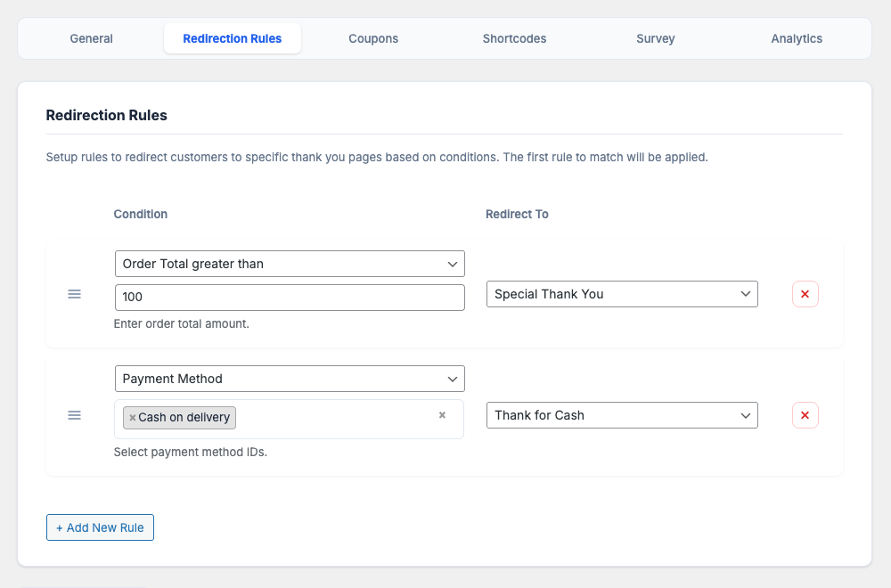Click drag handle of Order Total rule
The height and width of the screenshot is (588, 891).
[x=75, y=294]
